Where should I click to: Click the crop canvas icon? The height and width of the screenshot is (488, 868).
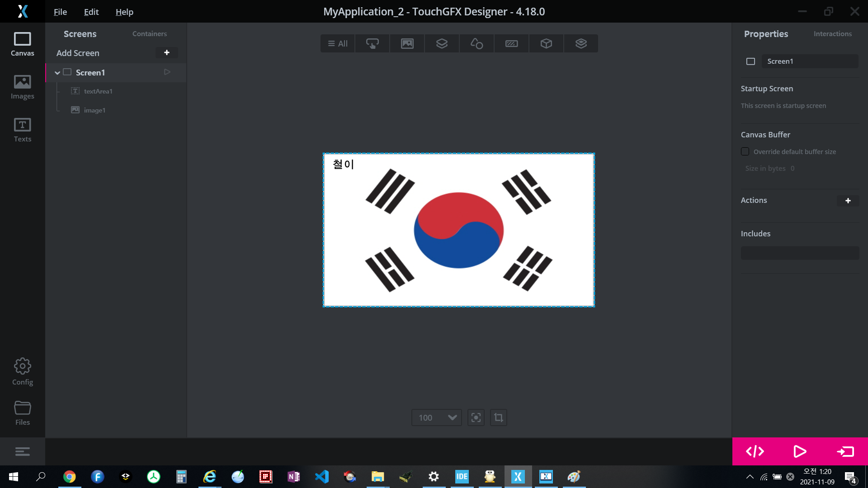[x=499, y=418]
